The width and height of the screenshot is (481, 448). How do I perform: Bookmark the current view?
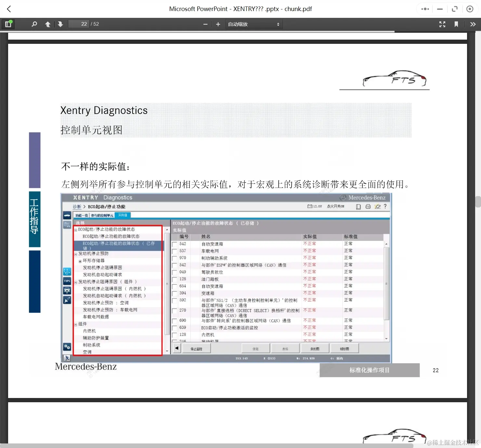456,24
